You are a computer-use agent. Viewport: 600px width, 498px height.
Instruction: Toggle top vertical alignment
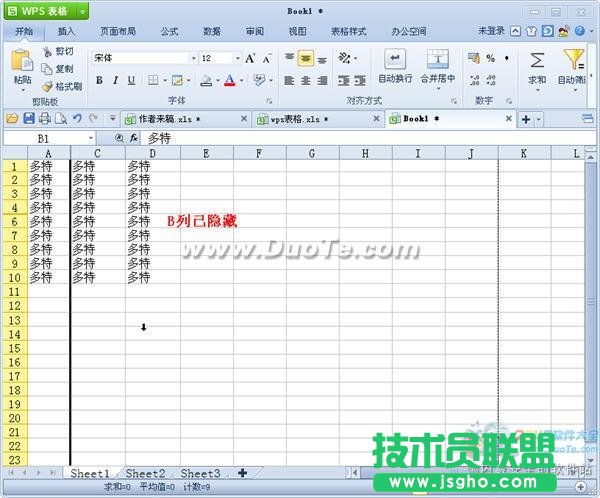click(x=290, y=58)
